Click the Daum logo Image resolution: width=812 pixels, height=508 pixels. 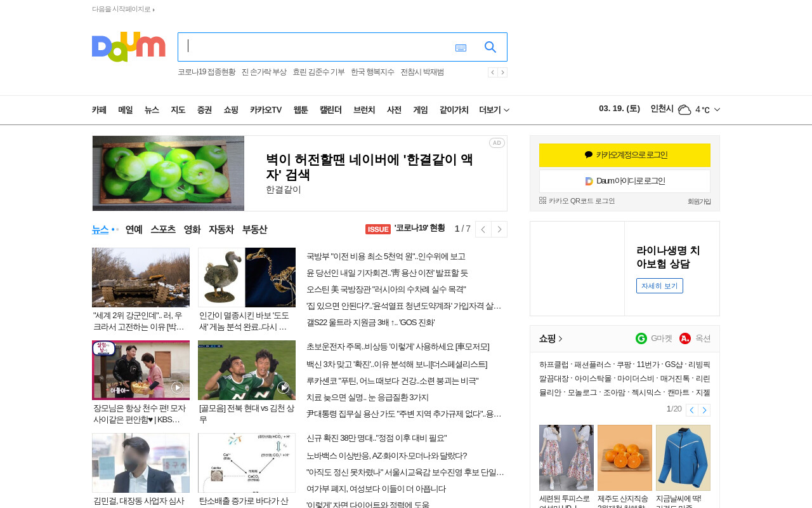pos(129,47)
